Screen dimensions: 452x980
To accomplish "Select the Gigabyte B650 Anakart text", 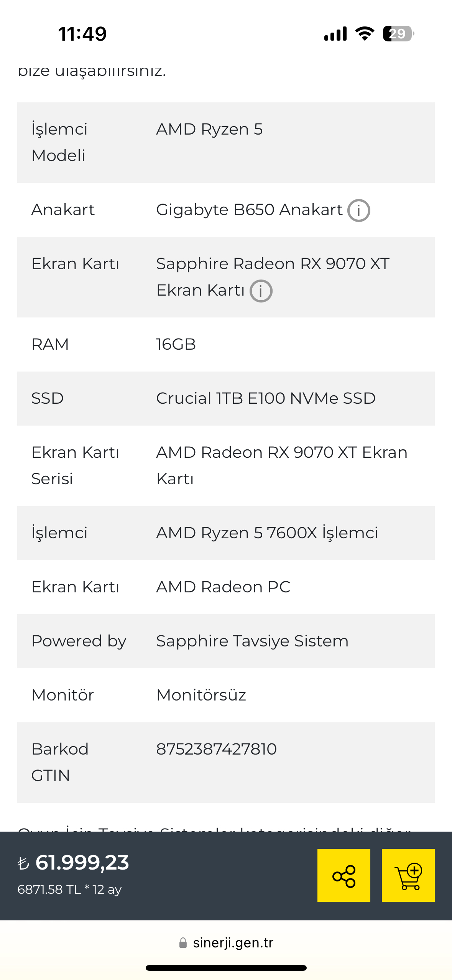I will tap(249, 210).
